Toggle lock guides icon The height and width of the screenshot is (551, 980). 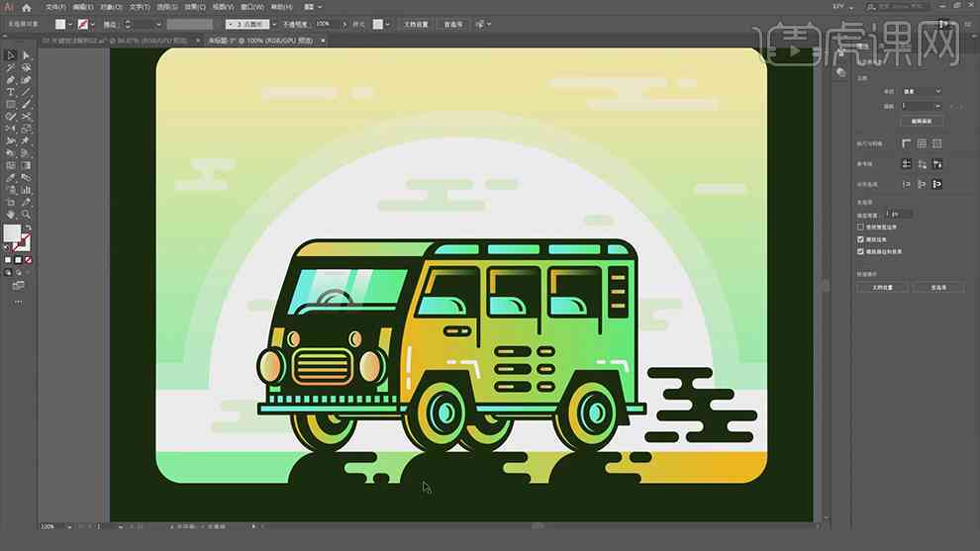[922, 163]
